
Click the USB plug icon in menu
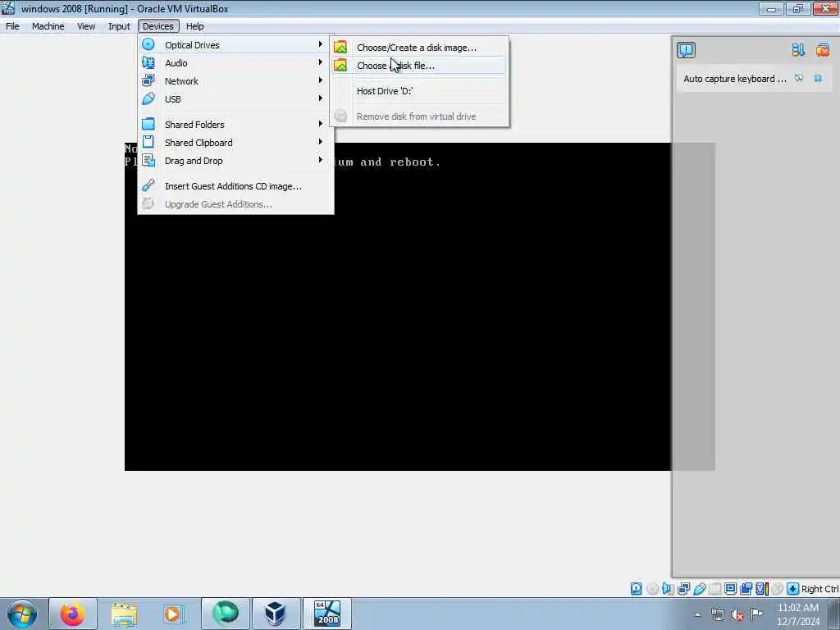click(x=148, y=98)
